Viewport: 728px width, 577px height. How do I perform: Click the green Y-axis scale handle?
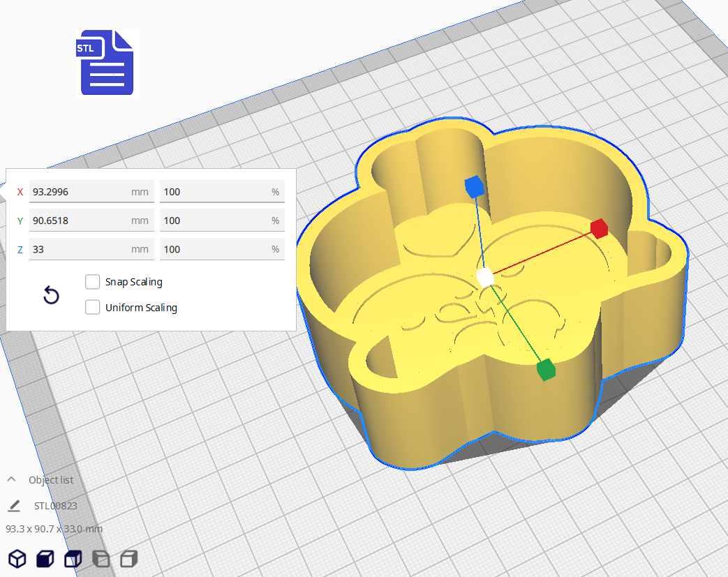[x=545, y=369]
